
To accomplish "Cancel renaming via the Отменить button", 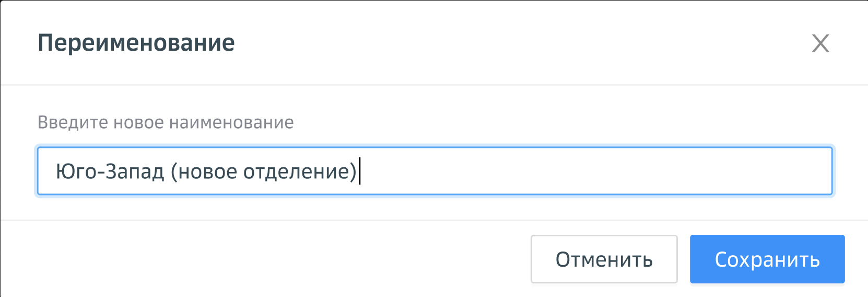I will click(604, 259).
